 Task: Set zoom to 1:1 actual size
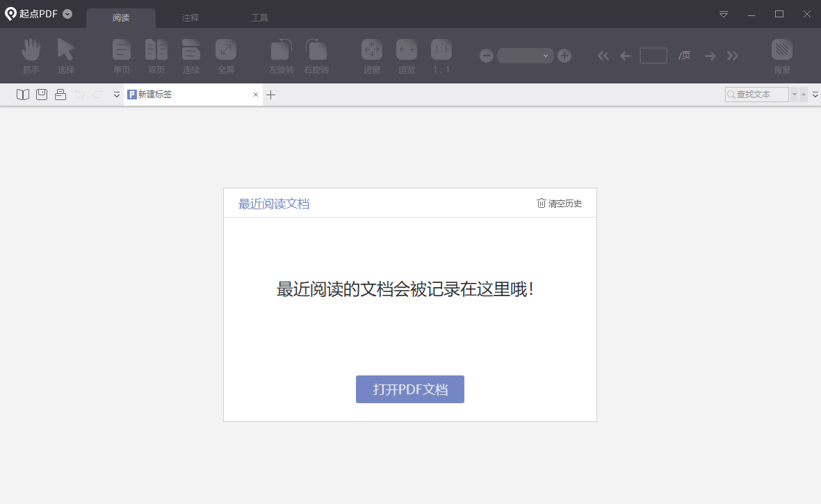pyautogui.click(x=441, y=56)
